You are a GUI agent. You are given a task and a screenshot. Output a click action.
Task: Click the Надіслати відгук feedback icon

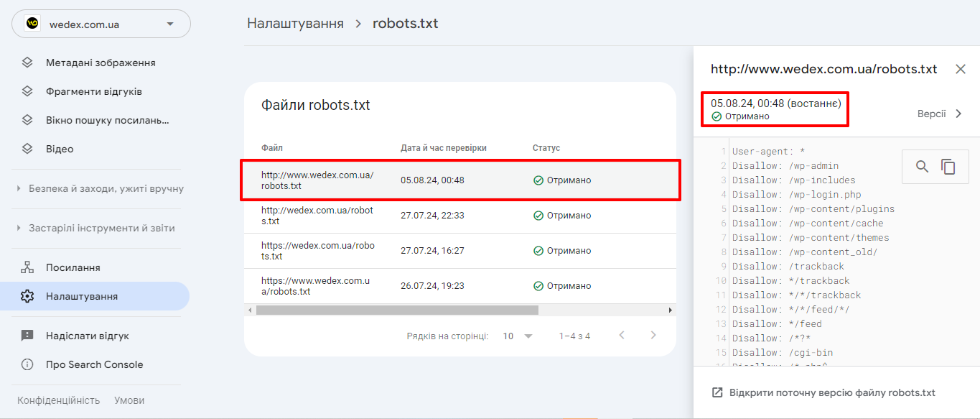[27, 336]
